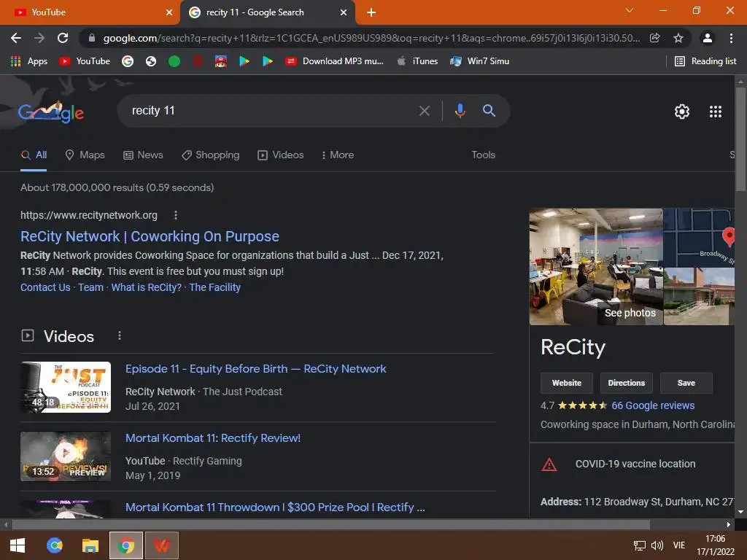This screenshot has height=560, width=747.
Task: Open the Team sitelink
Action: [x=90, y=287]
